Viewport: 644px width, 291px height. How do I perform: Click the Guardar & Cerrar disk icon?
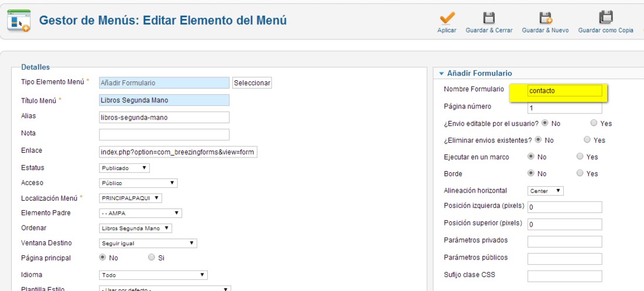tap(489, 18)
